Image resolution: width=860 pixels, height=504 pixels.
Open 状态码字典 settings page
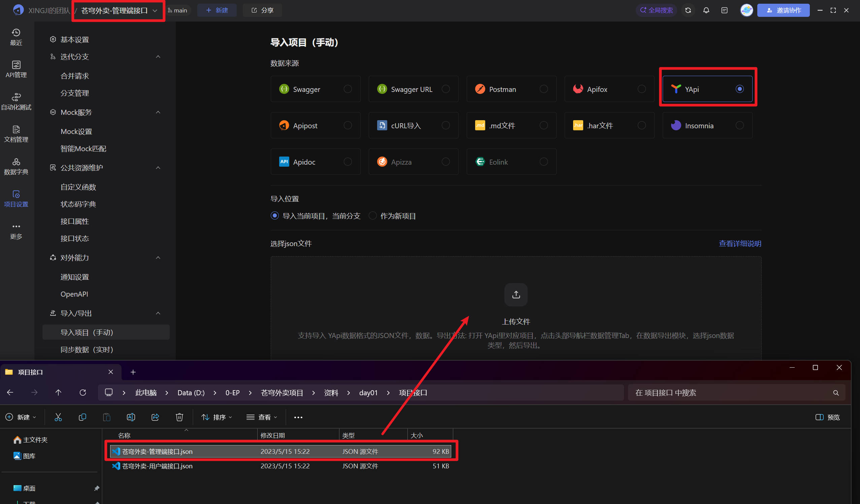pyautogui.click(x=78, y=204)
